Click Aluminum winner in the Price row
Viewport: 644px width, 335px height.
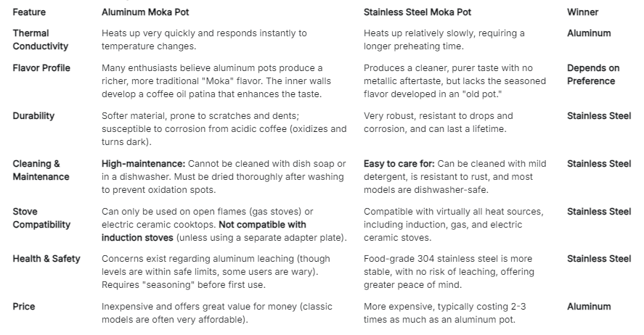pos(589,307)
